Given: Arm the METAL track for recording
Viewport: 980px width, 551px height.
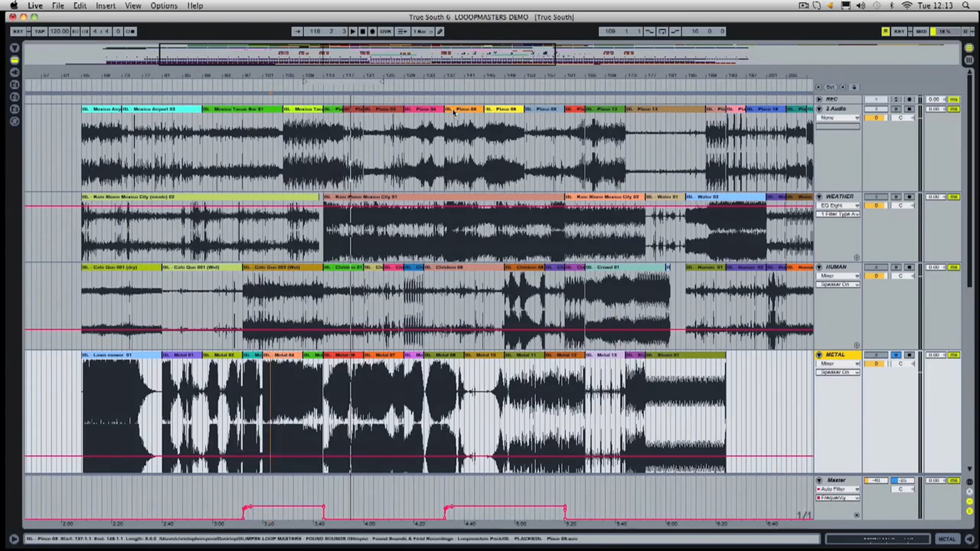Looking at the screenshot, I should pyautogui.click(x=909, y=355).
